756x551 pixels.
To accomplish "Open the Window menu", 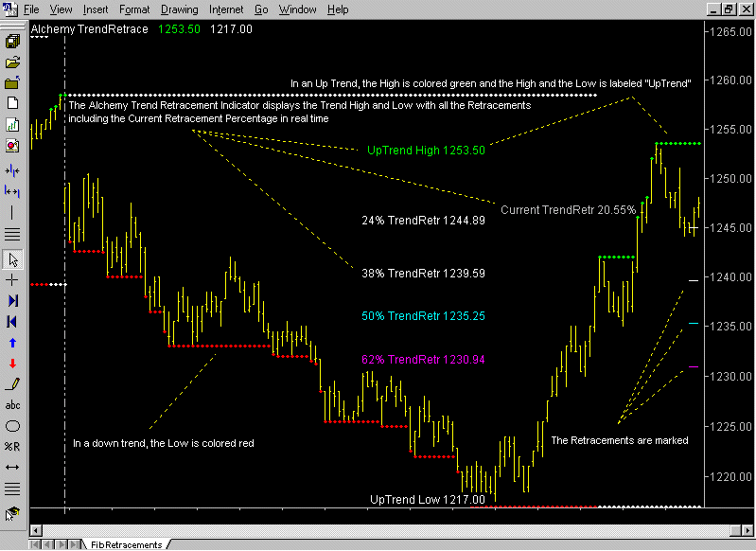I will (297, 9).
